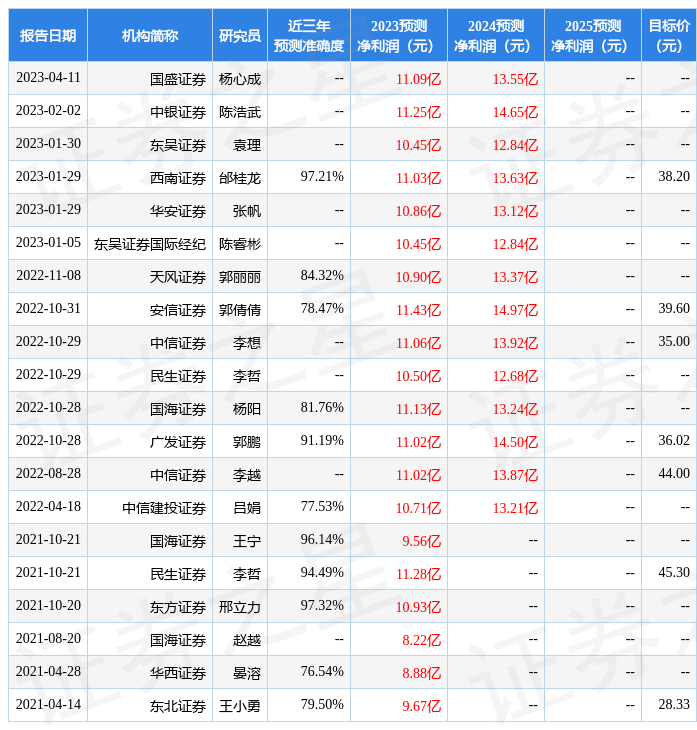The height and width of the screenshot is (730, 697).
Task: Click the 97.32% accuracy value
Action: click(322, 606)
